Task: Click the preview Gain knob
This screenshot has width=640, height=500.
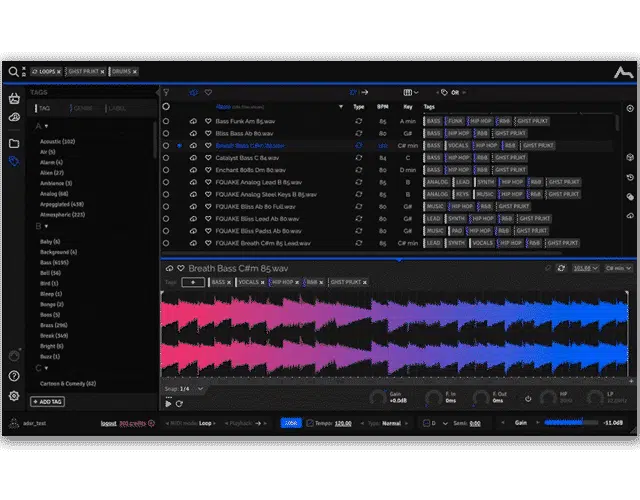Action: [378, 397]
